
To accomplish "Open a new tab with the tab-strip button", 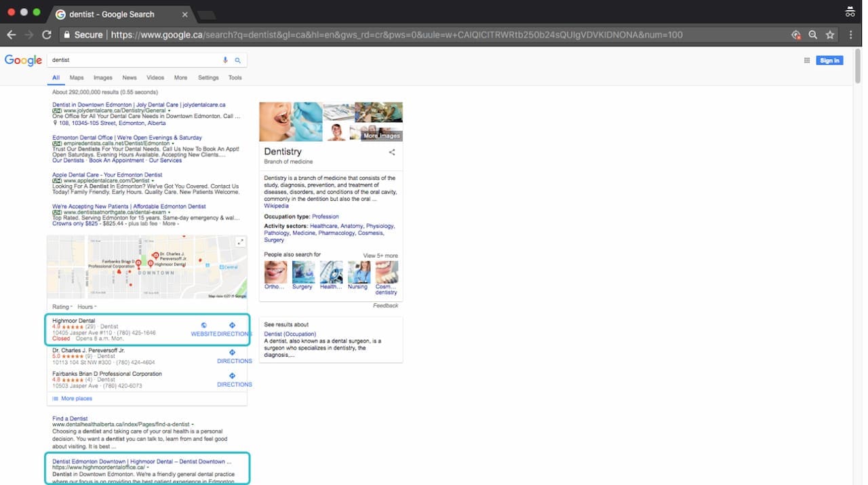I will (206, 15).
